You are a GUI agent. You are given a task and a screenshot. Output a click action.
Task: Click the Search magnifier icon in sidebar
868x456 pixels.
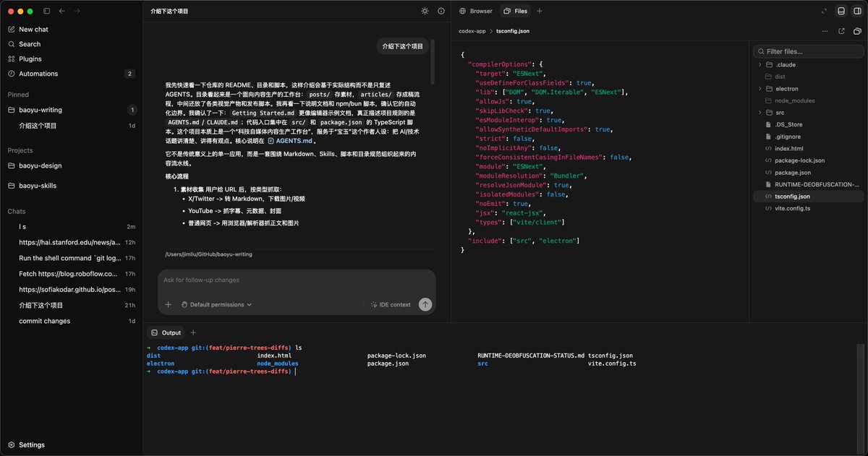[x=12, y=44]
